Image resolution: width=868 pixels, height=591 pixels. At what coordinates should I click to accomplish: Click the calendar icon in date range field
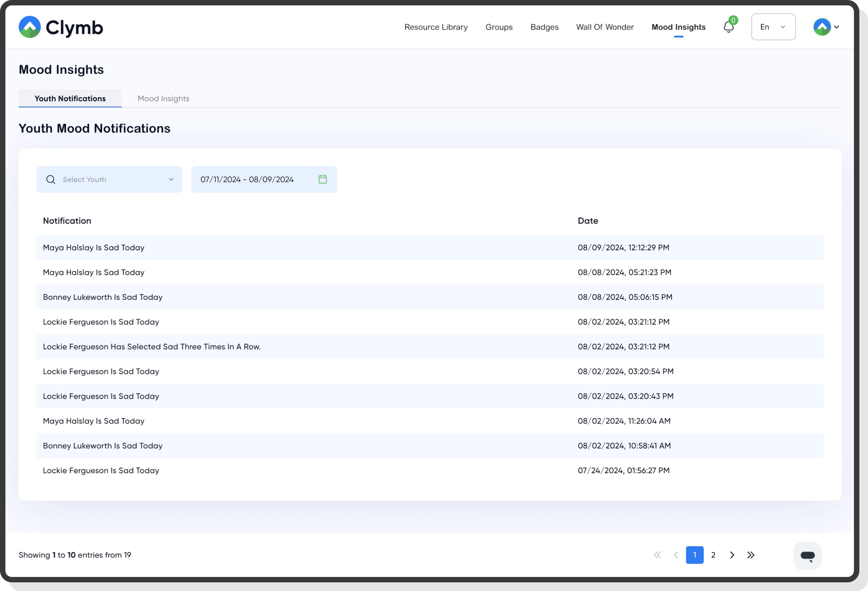[323, 179]
